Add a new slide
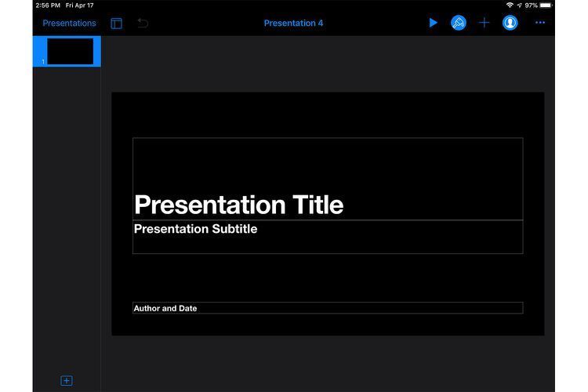588x392 pixels. (x=67, y=381)
